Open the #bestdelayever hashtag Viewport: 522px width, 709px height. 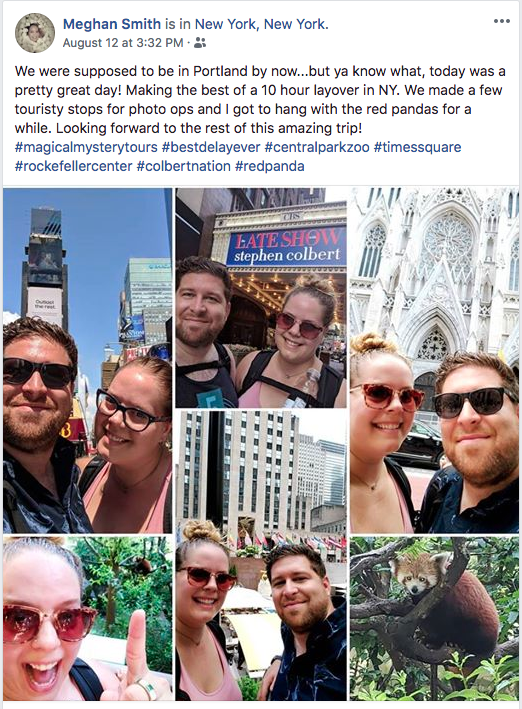(211, 147)
